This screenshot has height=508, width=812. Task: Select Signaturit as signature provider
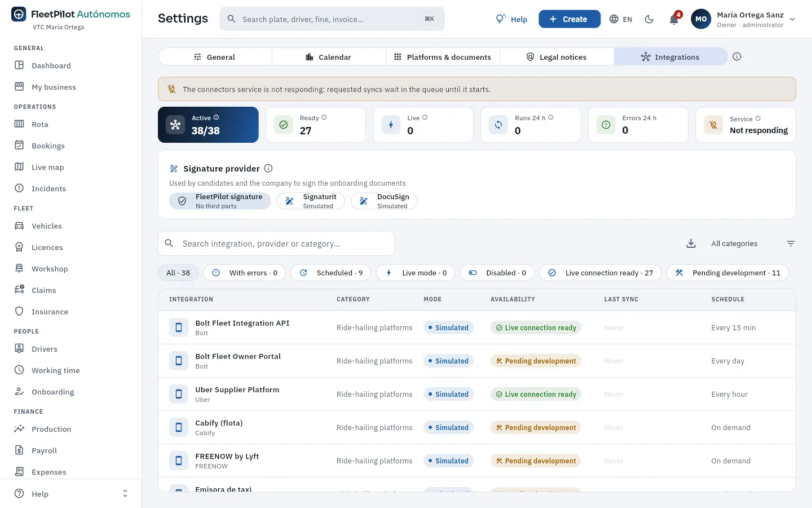tap(311, 201)
